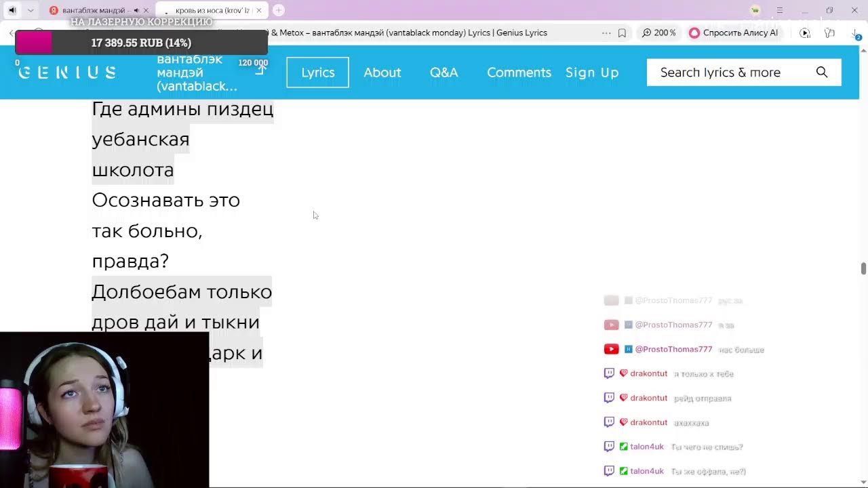This screenshot has width=868, height=488.
Task: Click the lyric word 'правда?'
Action: (x=130, y=262)
